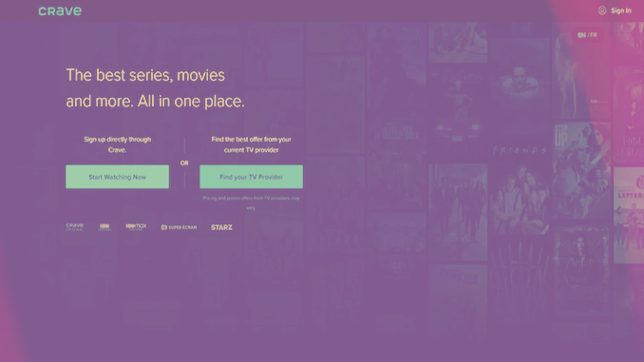
Task: Click the Super Écran logo
Action: (180, 227)
